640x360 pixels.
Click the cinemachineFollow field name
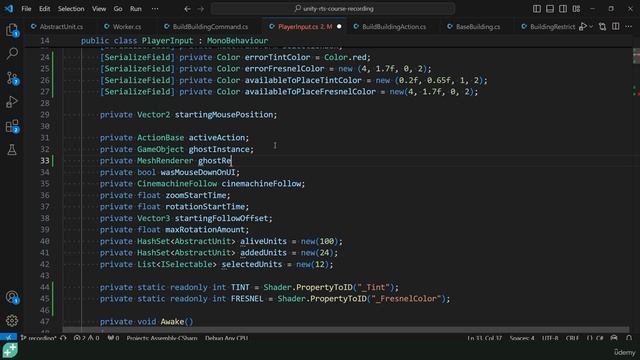click(261, 184)
